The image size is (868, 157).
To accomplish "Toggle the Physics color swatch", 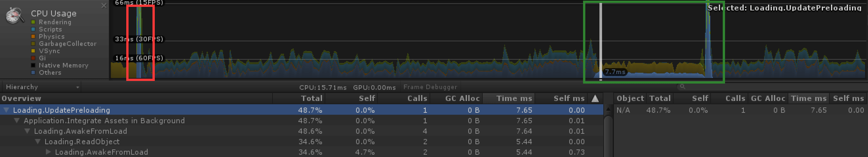I will [33, 36].
